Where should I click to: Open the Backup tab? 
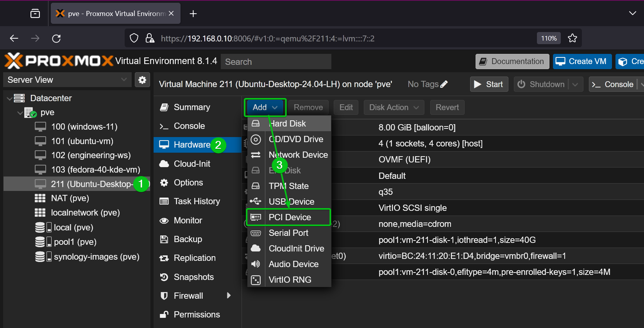[x=198, y=239]
